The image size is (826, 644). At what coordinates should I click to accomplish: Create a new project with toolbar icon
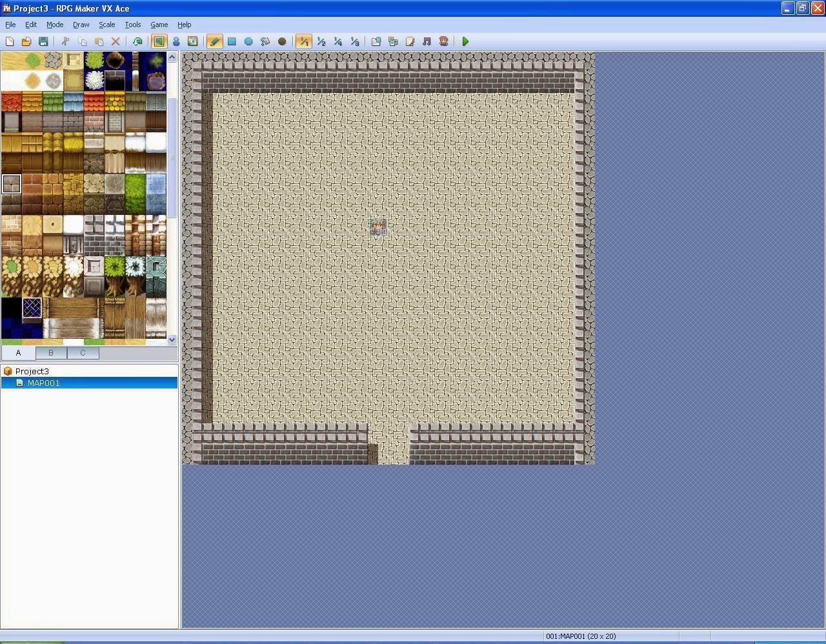click(10, 41)
